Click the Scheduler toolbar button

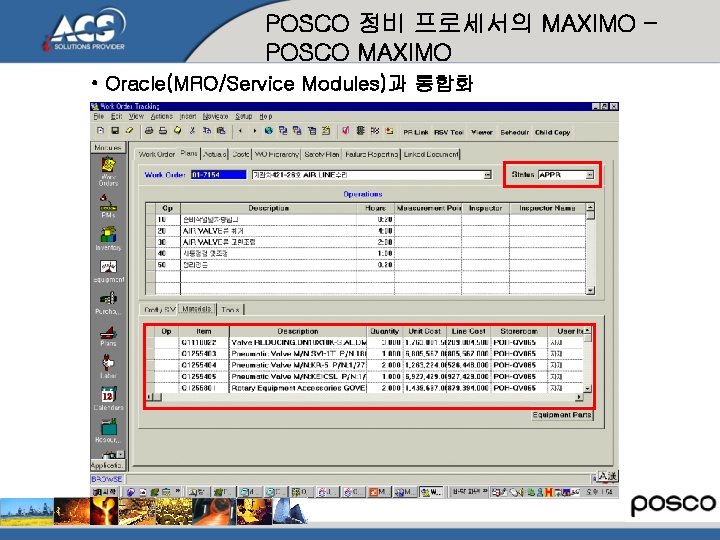[x=515, y=132]
